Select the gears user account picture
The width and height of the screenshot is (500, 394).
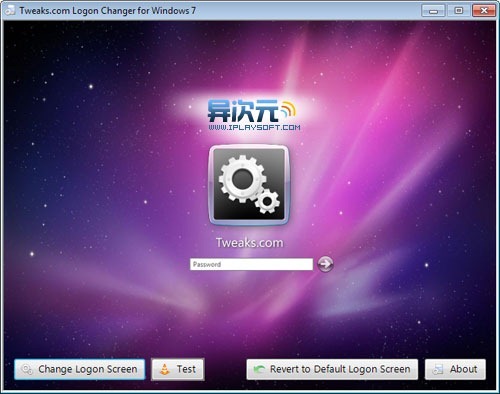(x=249, y=185)
